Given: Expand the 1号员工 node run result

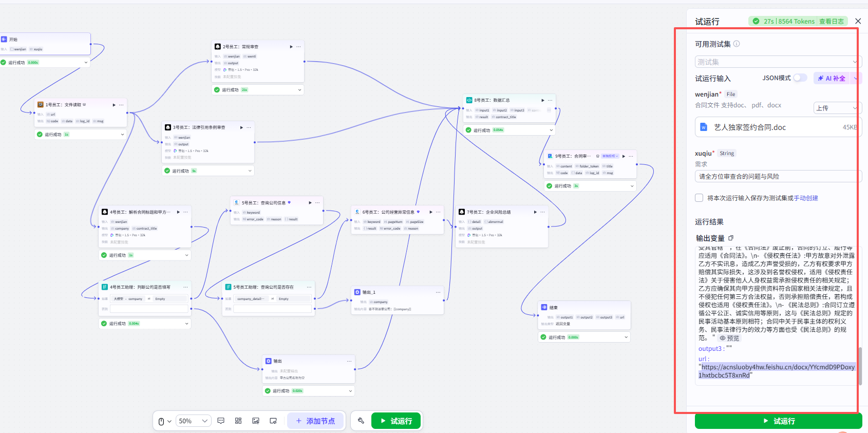Looking at the screenshot, I should [122, 135].
